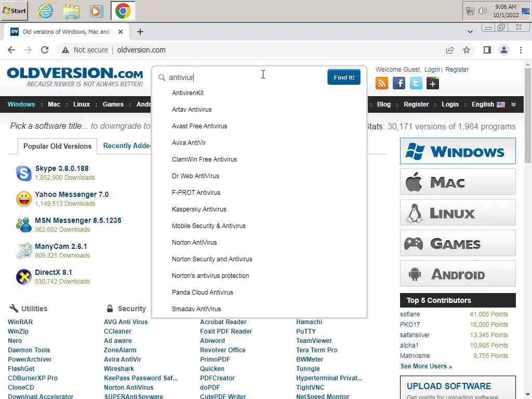The height and width of the screenshot is (399, 532).
Task: Switch to Popular Old Versions tab
Action: (x=57, y=146)
